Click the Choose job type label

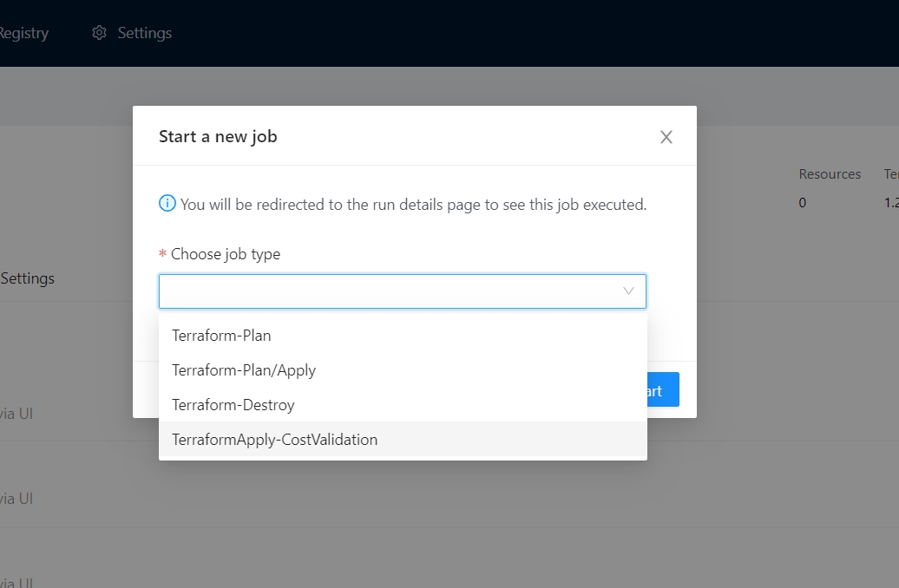tap(226, 254)
